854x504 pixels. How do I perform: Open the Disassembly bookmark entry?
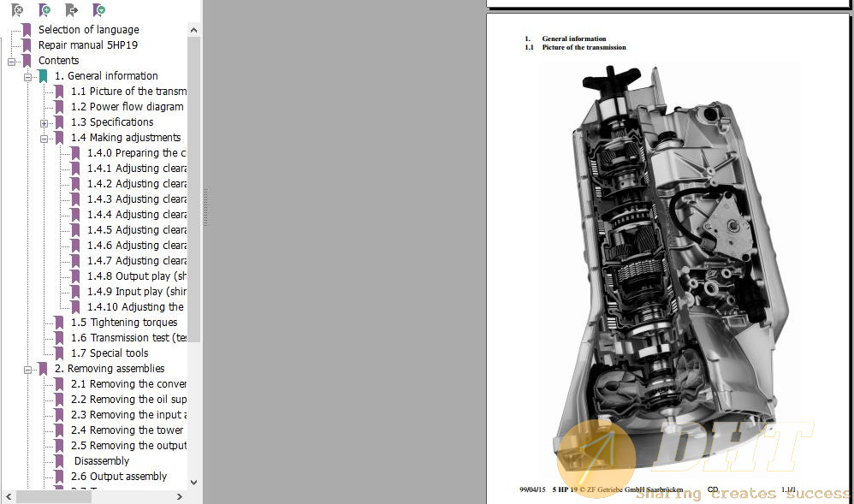click(x=102, y=461)
